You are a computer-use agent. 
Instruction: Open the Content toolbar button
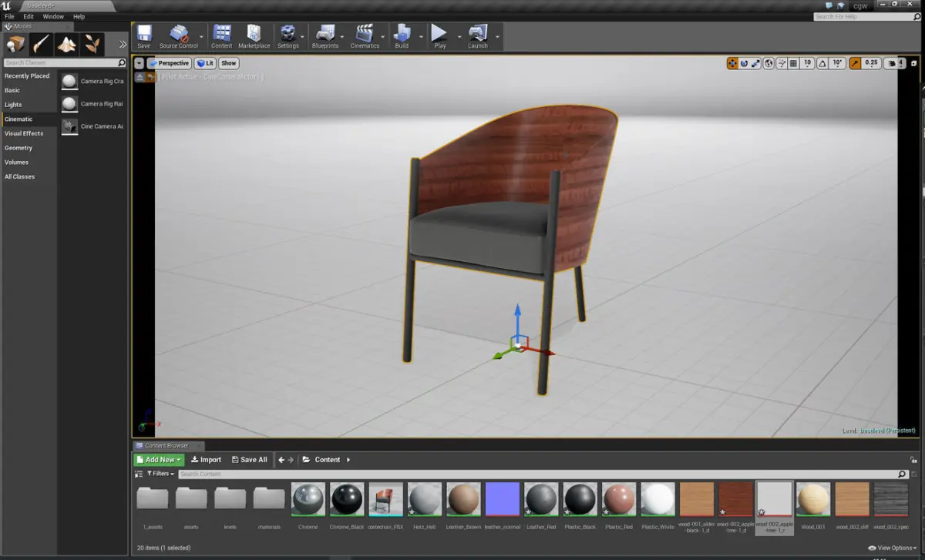coord(222,36)
